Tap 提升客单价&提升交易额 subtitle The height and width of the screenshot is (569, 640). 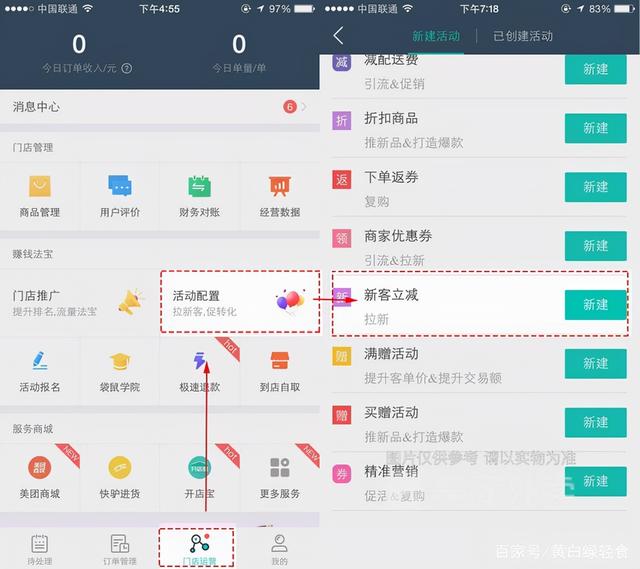click(433, 378)
